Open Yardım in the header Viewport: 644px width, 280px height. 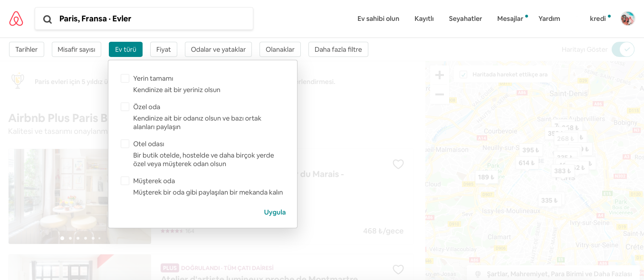(549, 19)
